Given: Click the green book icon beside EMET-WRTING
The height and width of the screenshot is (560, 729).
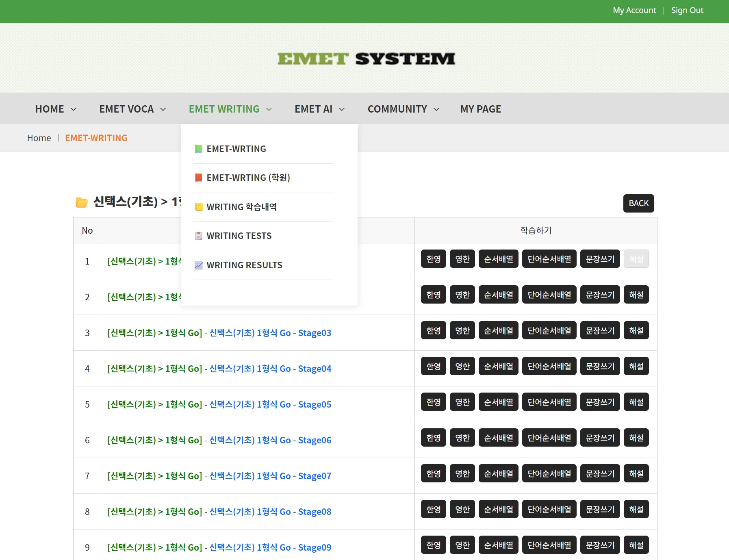Looking at the screenshot, I should coord(199,149).
